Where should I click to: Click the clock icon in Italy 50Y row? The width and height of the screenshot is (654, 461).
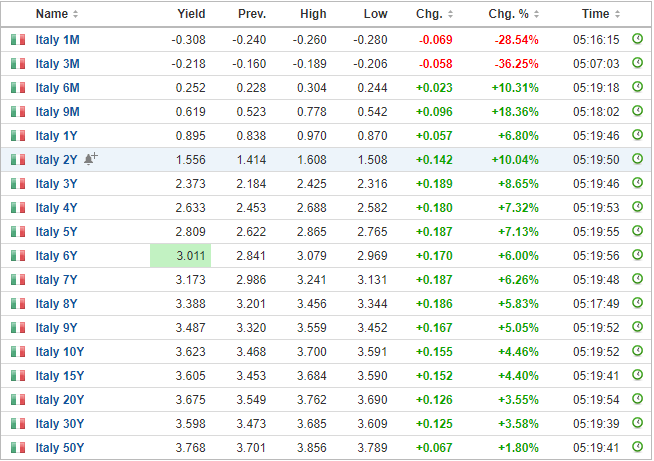pyautogui.click(x=637, y=447)
